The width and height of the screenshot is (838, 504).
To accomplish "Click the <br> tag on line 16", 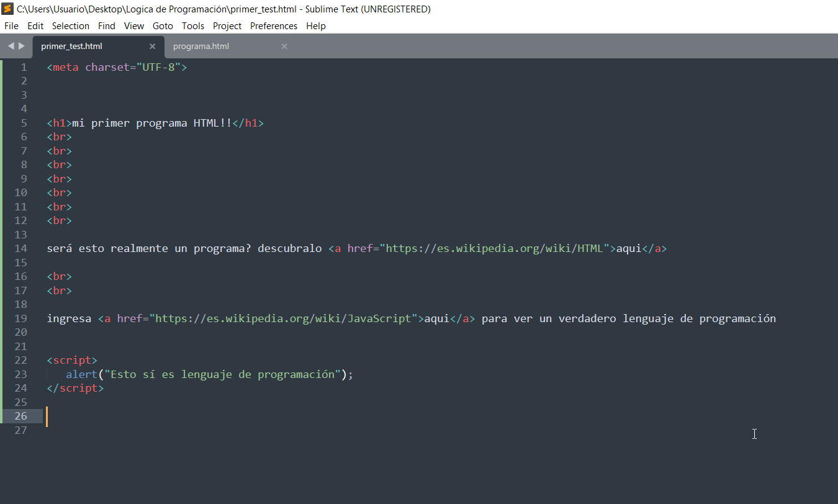I will [60, 276].
